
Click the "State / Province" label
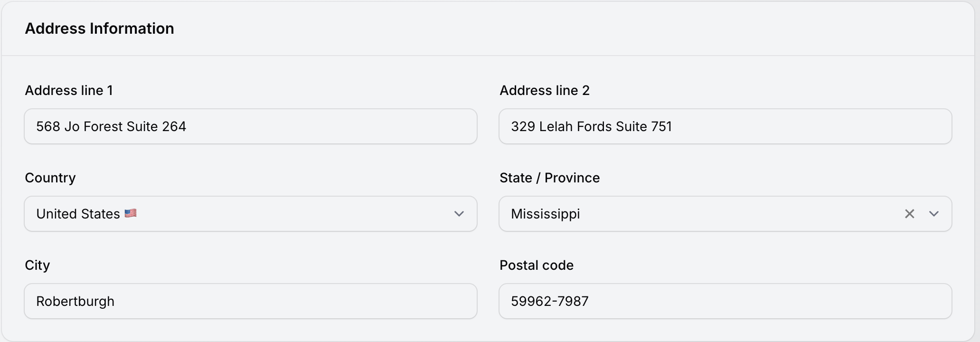coord(549,178)
